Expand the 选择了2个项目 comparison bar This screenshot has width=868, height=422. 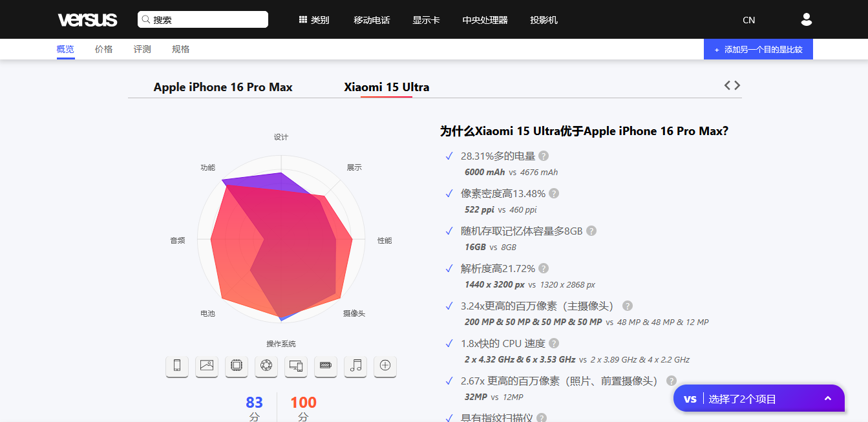click(x=759, y=398)
